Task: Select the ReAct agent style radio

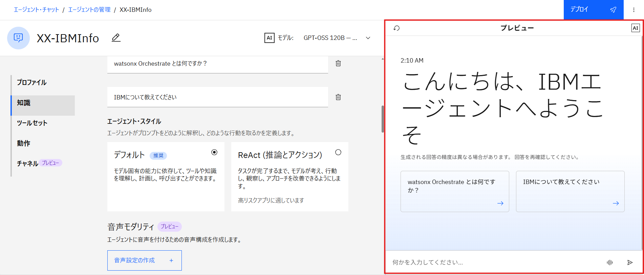Action: [338, 152]
